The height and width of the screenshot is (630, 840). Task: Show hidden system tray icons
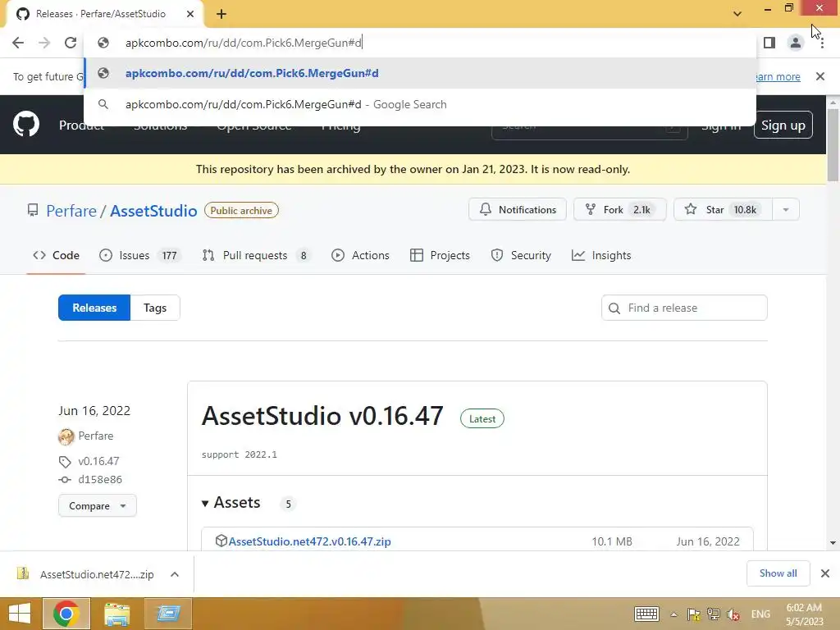coord(674,614)
